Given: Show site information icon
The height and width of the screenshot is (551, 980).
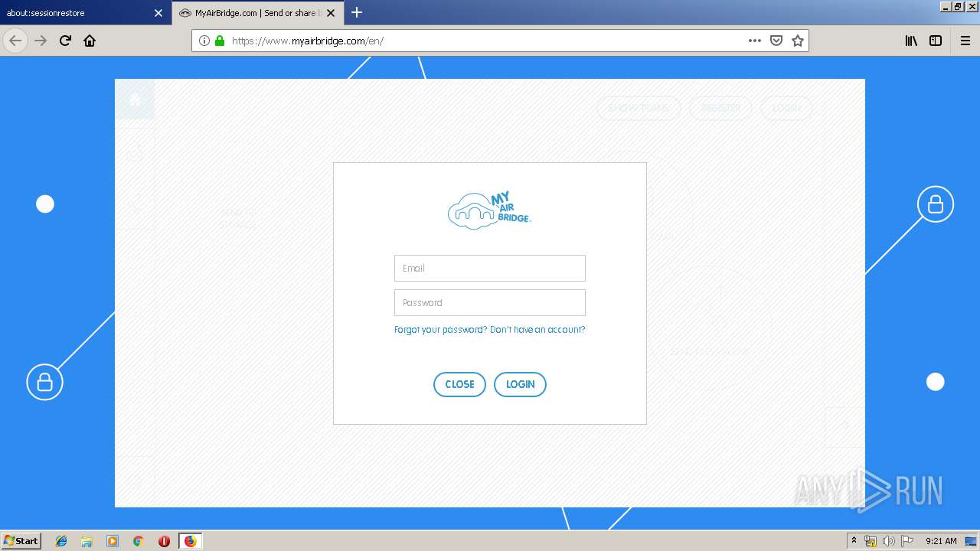Looking at the screenshot, I should [204, 41].
